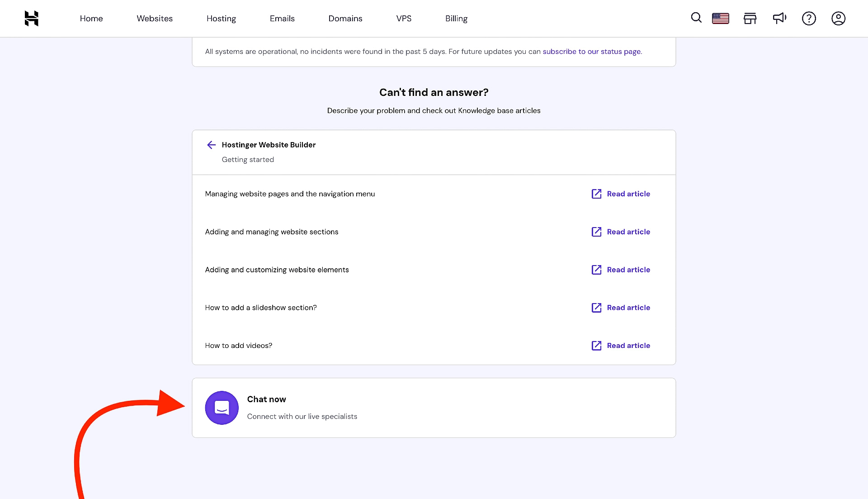The width and height of the screenshot is (868, 499).
Task: Open the live chat messaging icon
Action: click(x=221, y=408)
